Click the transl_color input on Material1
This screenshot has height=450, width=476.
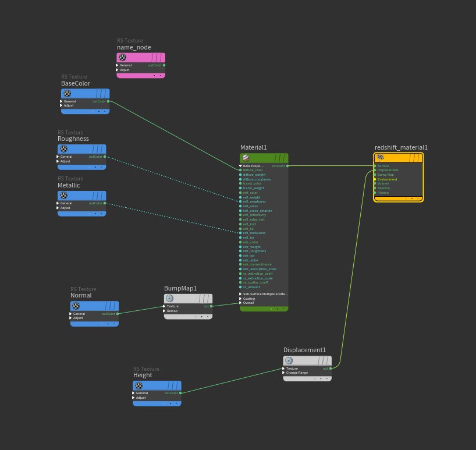click(240, 183)
